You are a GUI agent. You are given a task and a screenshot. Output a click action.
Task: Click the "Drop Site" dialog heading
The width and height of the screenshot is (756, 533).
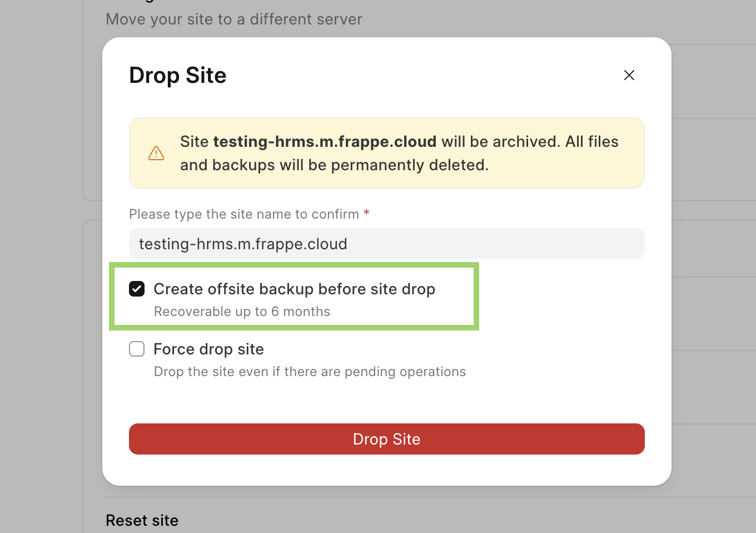[178, 76]
